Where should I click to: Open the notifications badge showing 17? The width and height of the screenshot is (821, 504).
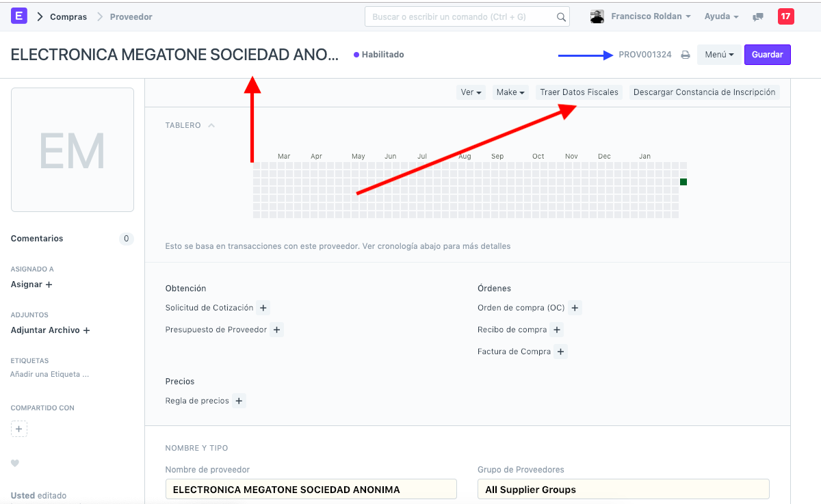point(786,16)
